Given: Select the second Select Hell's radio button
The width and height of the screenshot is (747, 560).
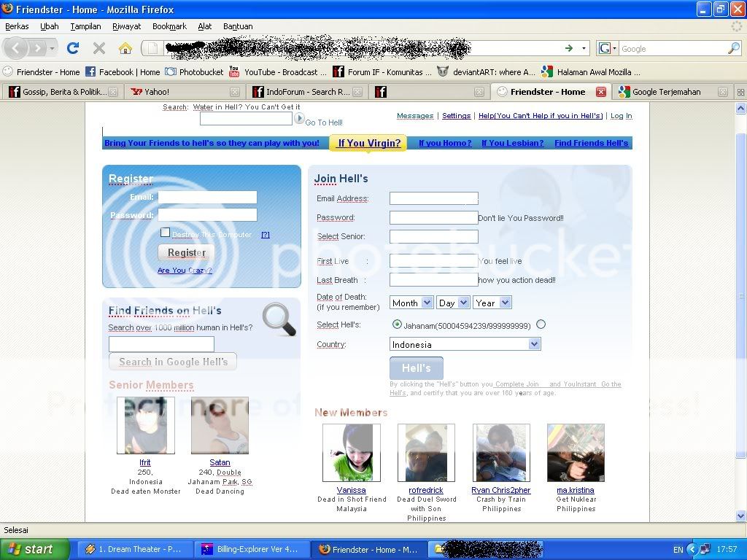Looking at the screenshot, I should click(x=541, y=324).
